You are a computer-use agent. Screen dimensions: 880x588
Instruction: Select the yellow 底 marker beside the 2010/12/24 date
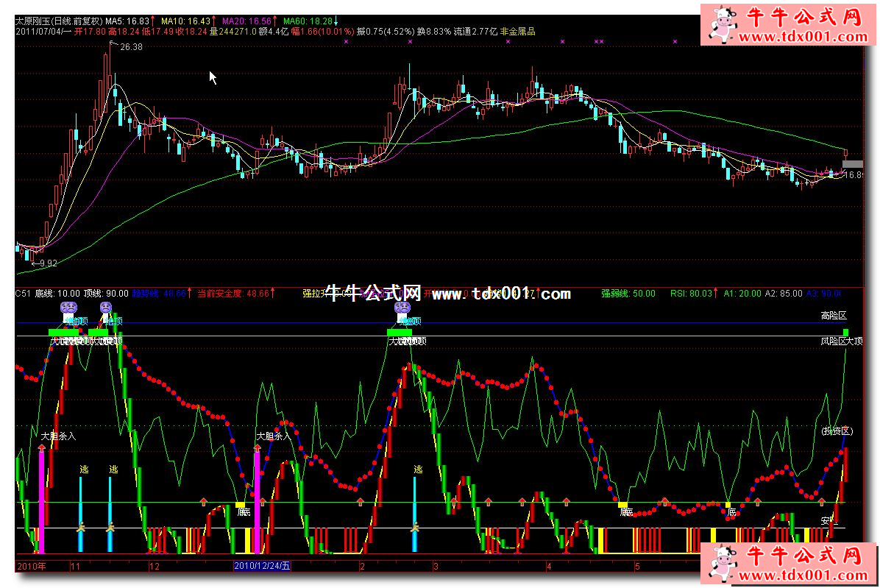coord(241,506)
